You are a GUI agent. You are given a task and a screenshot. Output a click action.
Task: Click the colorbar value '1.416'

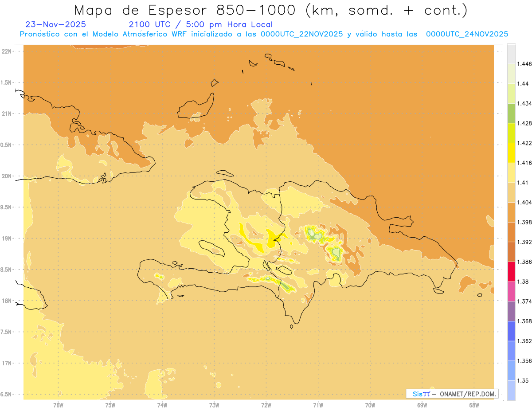coord(525,163)
